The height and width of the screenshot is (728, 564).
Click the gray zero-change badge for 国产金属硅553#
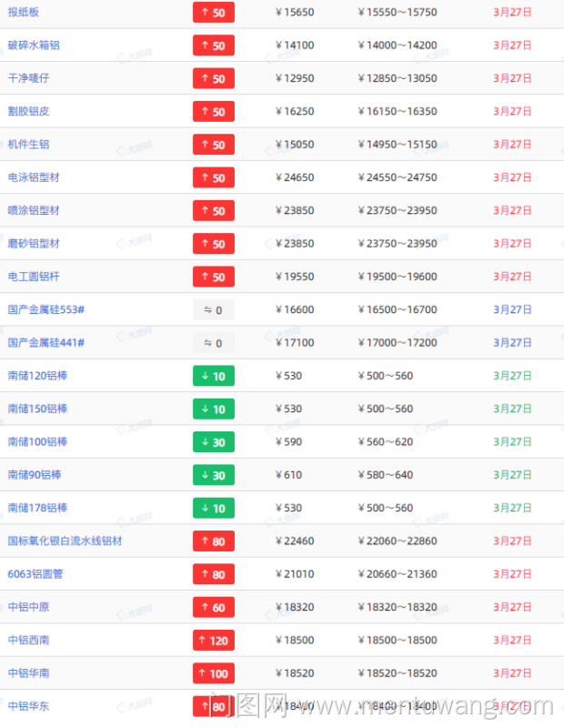click(214, 309)
